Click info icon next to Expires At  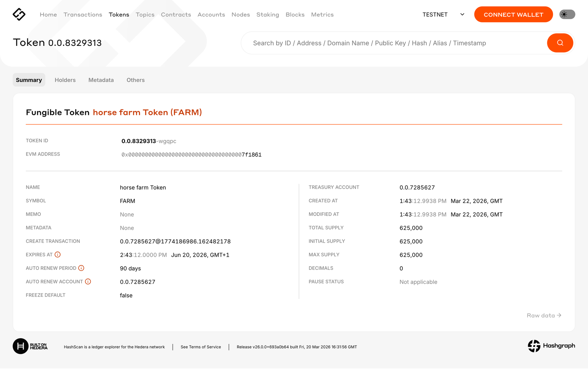[58, 255]
